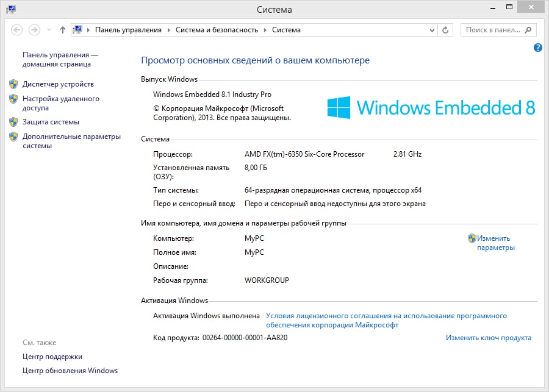The image size is (549, 392).
Task: Select text Windows Embedded 8.1 Industry Pro
Action: (212, 94)
